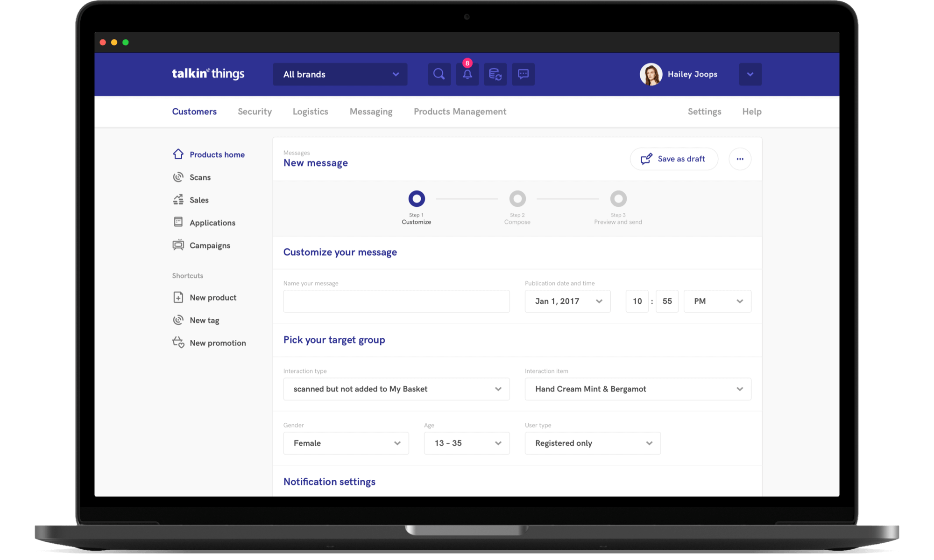
Task: Switch to Security tab
Action: (x=255, y=112)
